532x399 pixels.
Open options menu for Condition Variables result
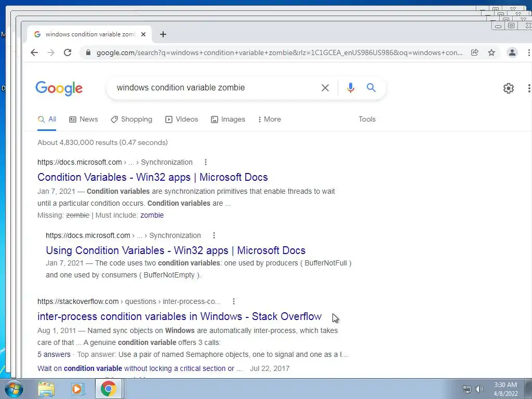(x=206, y=162)
